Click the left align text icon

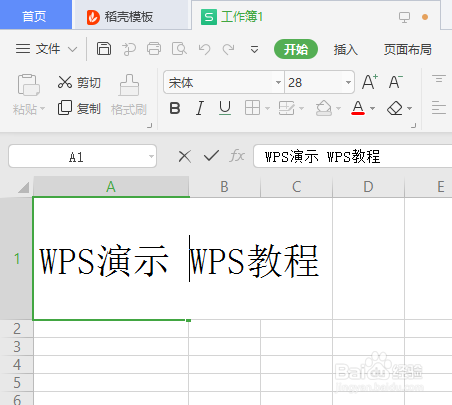[x=439, y=108]
